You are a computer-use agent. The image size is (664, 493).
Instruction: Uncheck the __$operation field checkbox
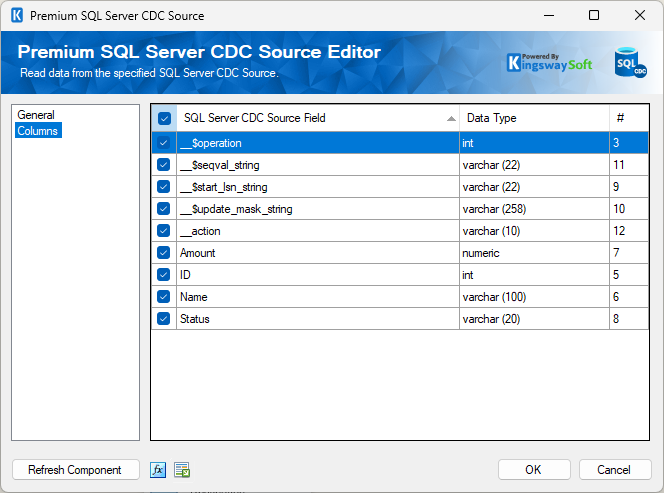coord(163,143)
